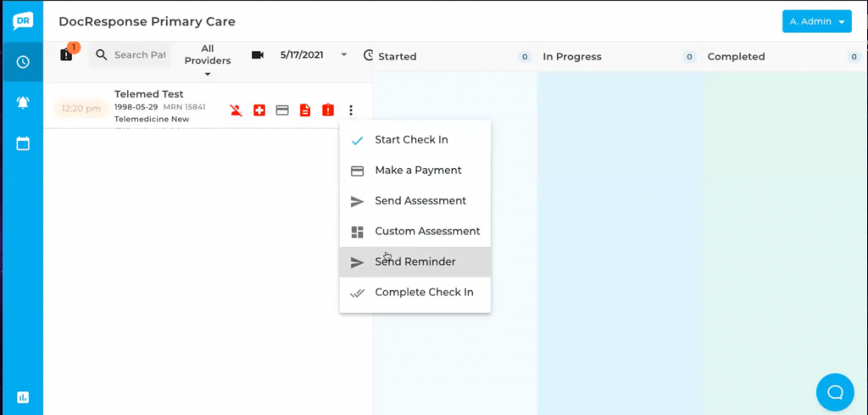Click the red clipboard alert icon in patient row
This screenshot has width=868, height=415.
[328, 109]
